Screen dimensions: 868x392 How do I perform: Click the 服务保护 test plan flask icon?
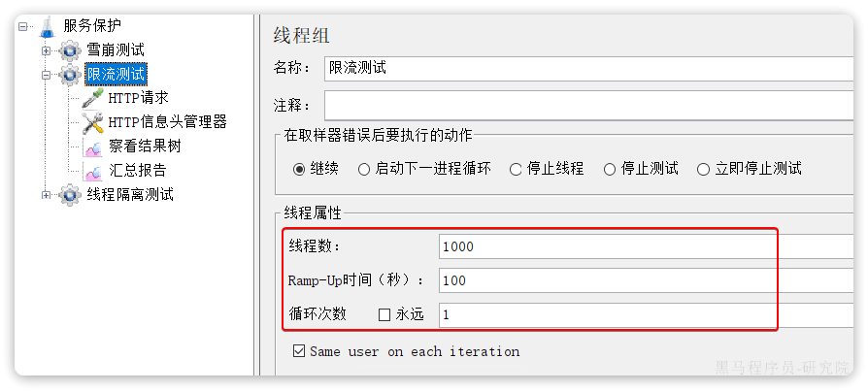coord(48,26)
